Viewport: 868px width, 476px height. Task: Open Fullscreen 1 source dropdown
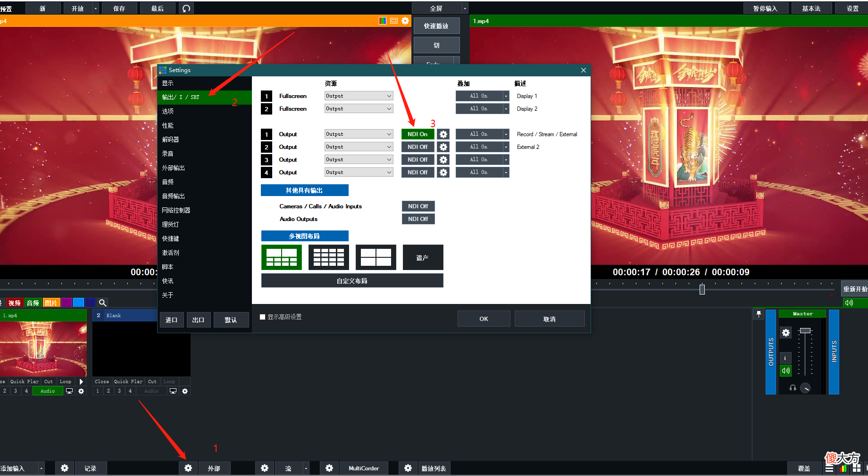click(x=359, y=96)
